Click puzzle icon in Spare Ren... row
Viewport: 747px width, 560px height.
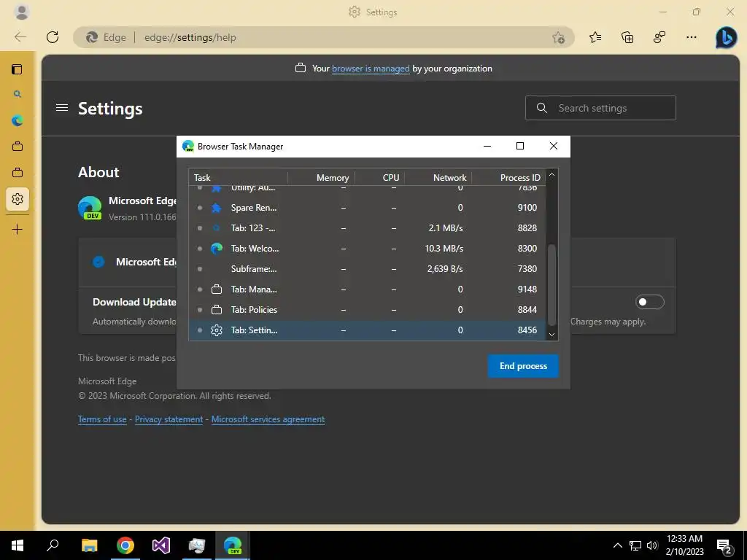216,208
